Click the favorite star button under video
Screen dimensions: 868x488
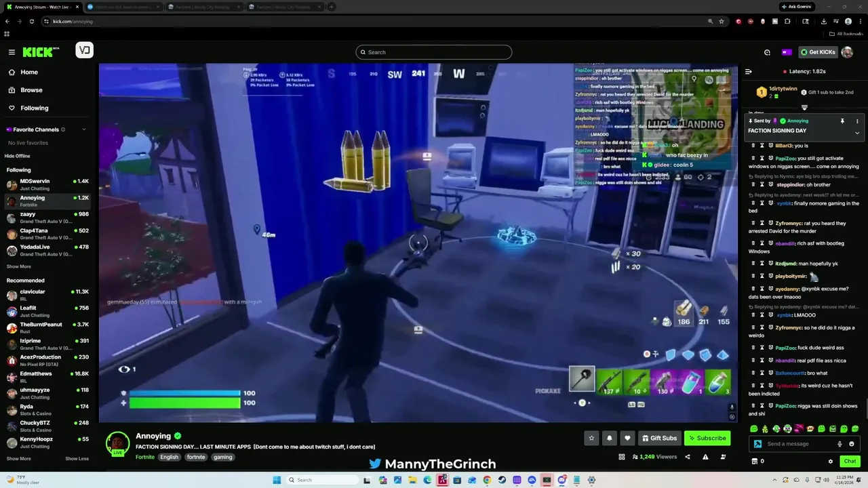pyautogui.click(x=591, y=438)
